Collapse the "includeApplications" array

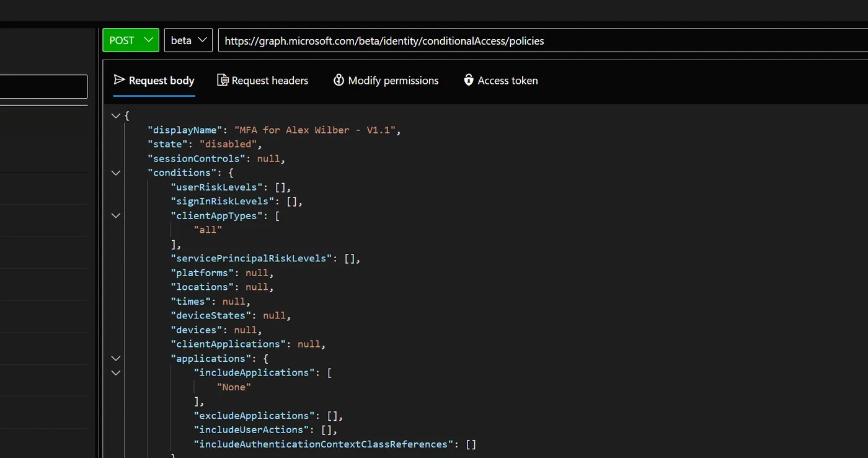point(115,372)
